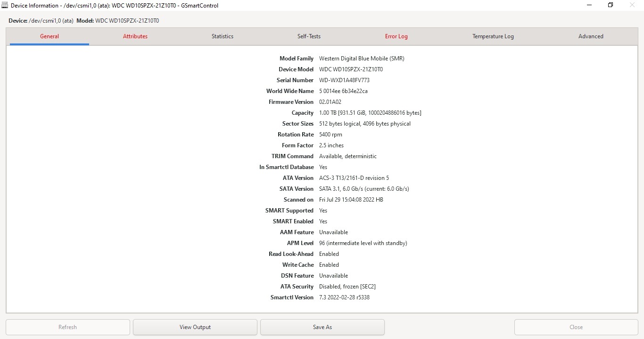This screenshot has width=644, height=339.
Task: Switch to the General tab
Action: tap(50, 36)
